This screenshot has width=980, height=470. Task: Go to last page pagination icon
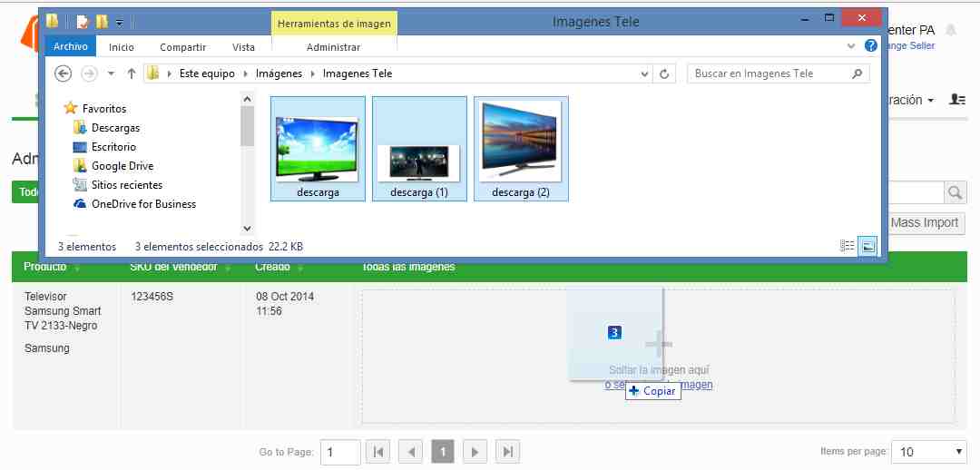pos(507,452)
